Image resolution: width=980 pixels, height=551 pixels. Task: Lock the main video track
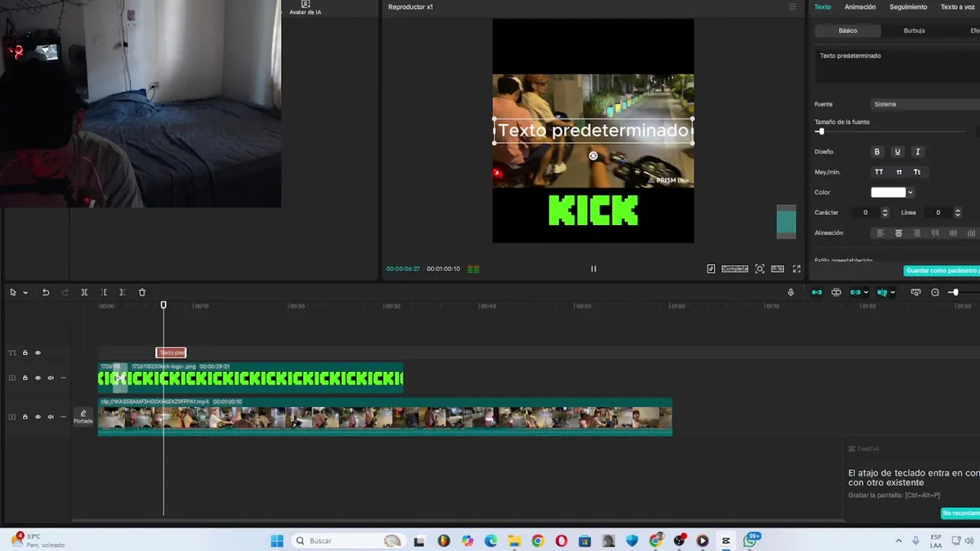click(24, 417)
